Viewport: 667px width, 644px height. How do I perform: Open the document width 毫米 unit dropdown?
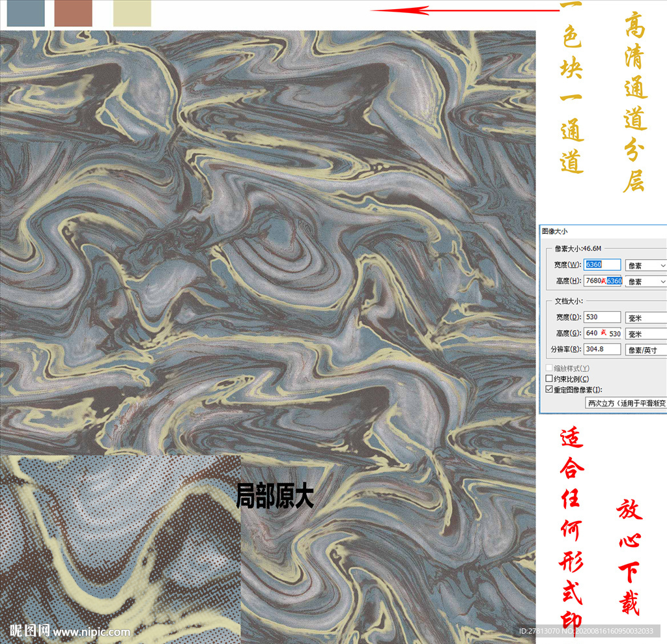click(646, 318)
